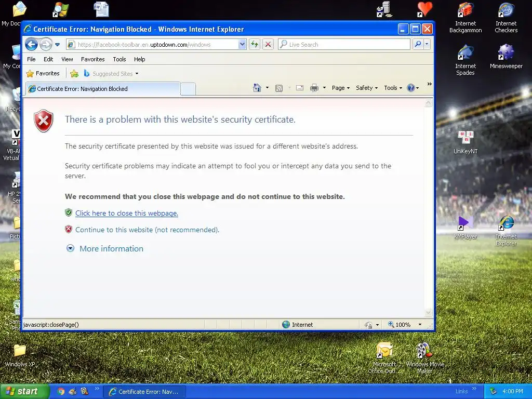Expand the zoom level dropdown arrow
This screenshot has width=532, height=399.
click(x=420, y=325)
